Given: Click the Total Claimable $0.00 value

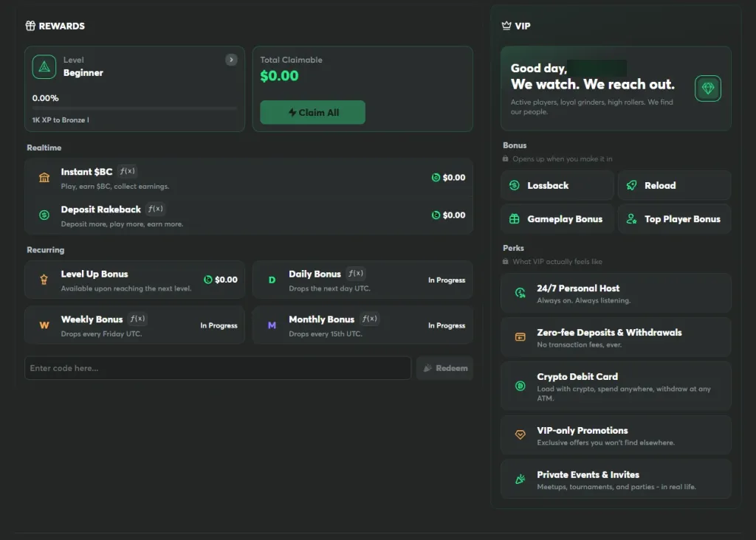Looking at the screenshot, I should [x=279, y=76].
